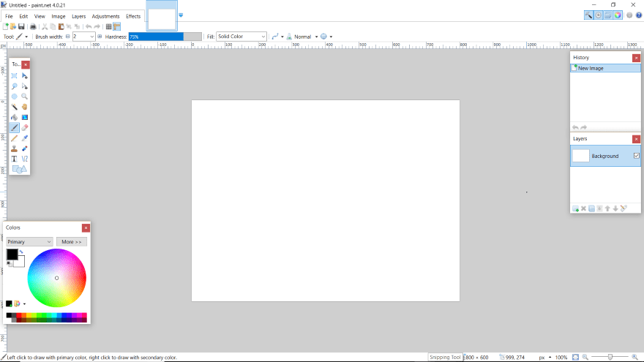Choose the Text tool
This screenshot has height=362, width=644.
[x=14, y=159]
